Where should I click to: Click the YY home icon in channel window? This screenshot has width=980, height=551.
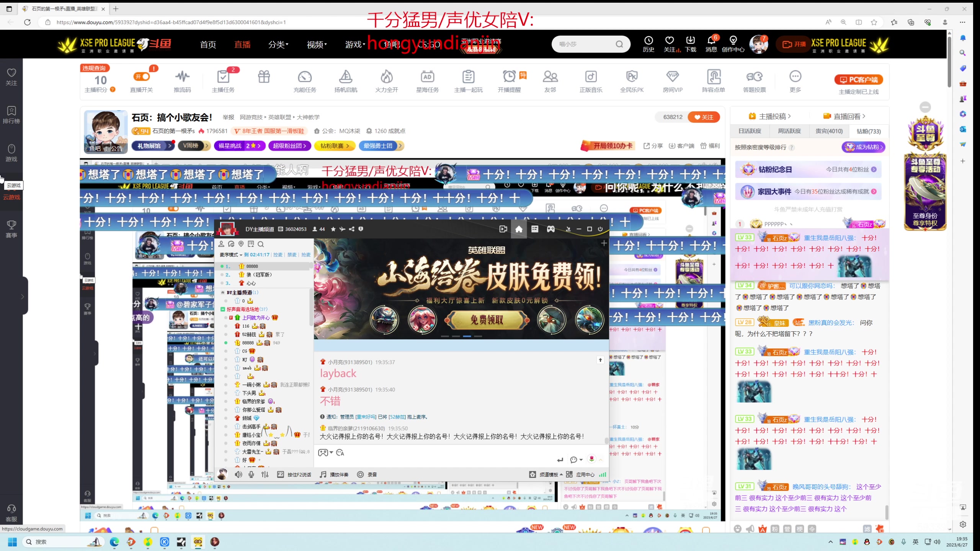(519, 229)
